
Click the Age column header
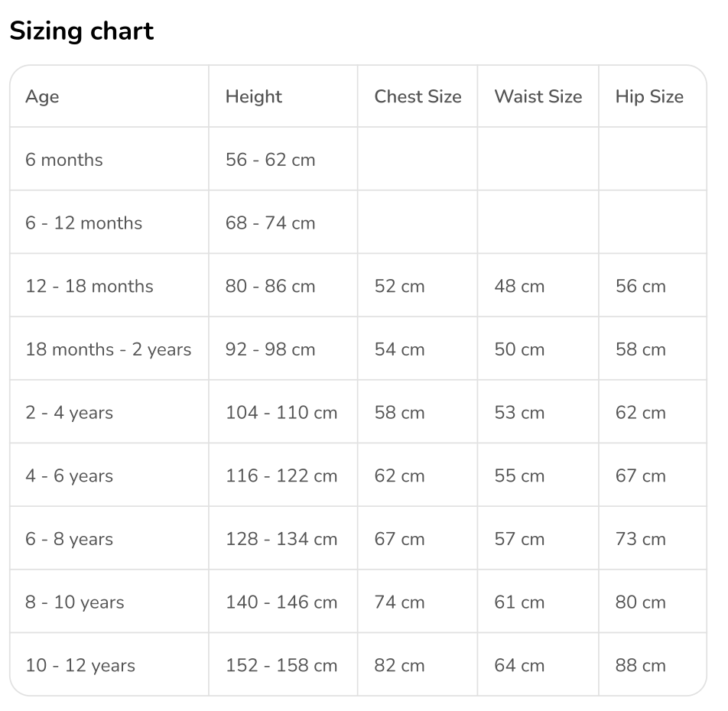pos(42,97)
